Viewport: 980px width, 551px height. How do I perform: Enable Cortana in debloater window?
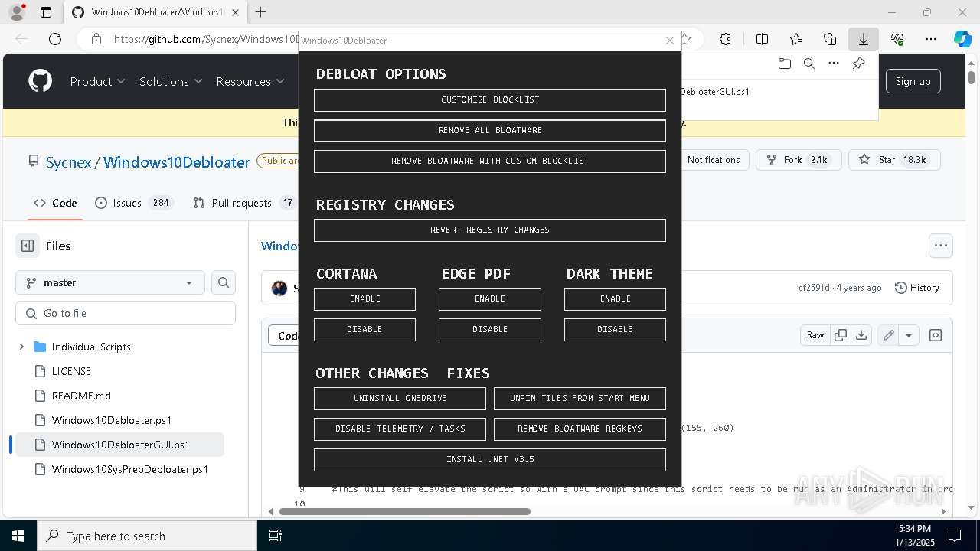364,299
